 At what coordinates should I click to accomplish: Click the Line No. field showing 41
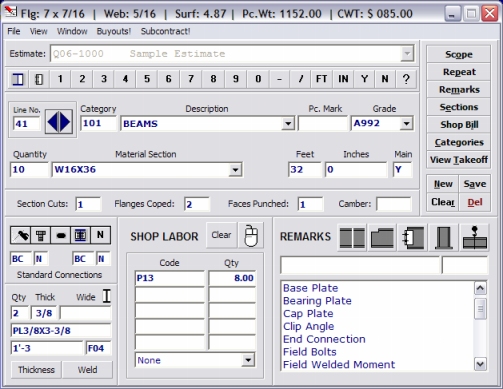pos(26,124)
